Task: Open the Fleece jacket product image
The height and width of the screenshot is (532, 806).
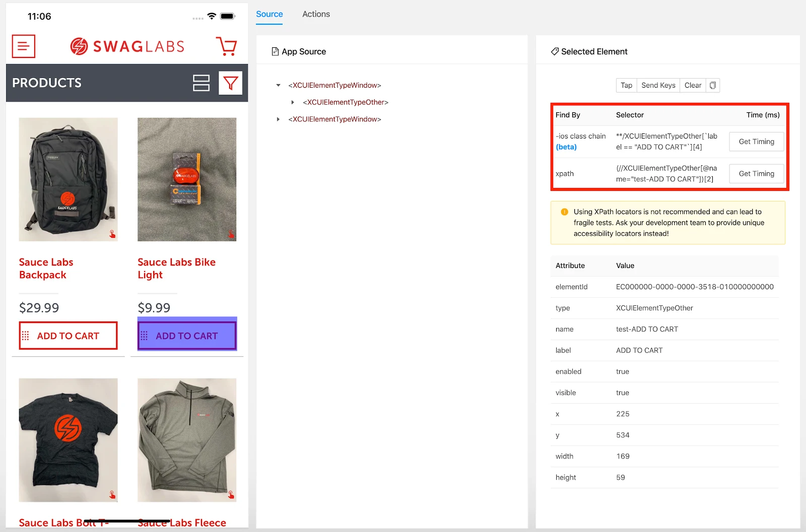Action: pyautogui.click(x=187, y=440)
